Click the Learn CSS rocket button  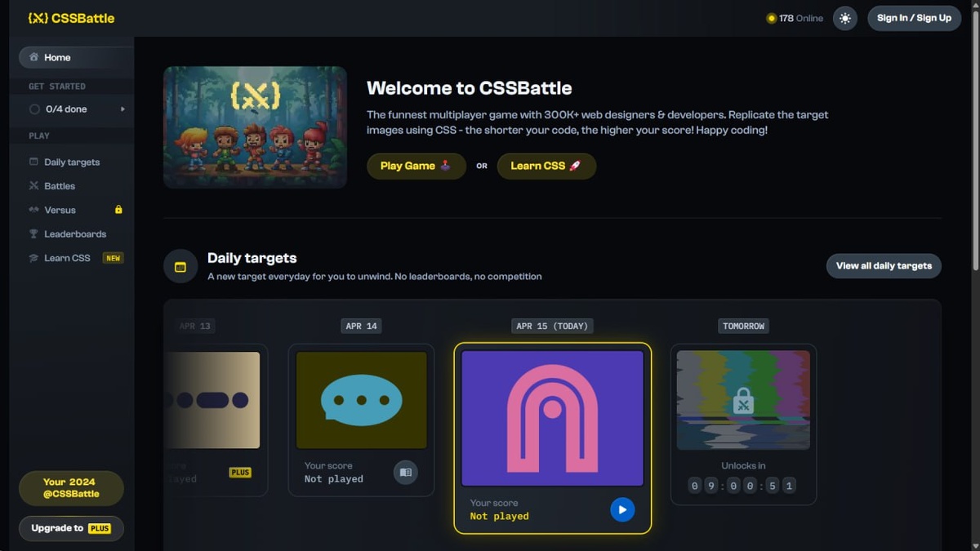point(546,166)
